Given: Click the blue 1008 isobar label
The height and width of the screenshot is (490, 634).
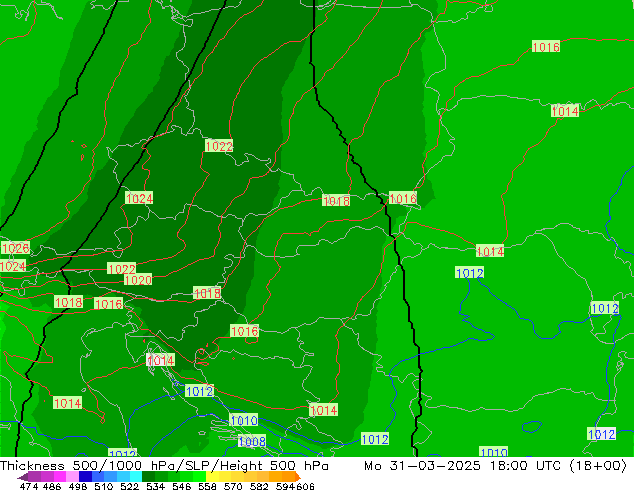Looking at the screenshot, I should [x=251, y=441].
